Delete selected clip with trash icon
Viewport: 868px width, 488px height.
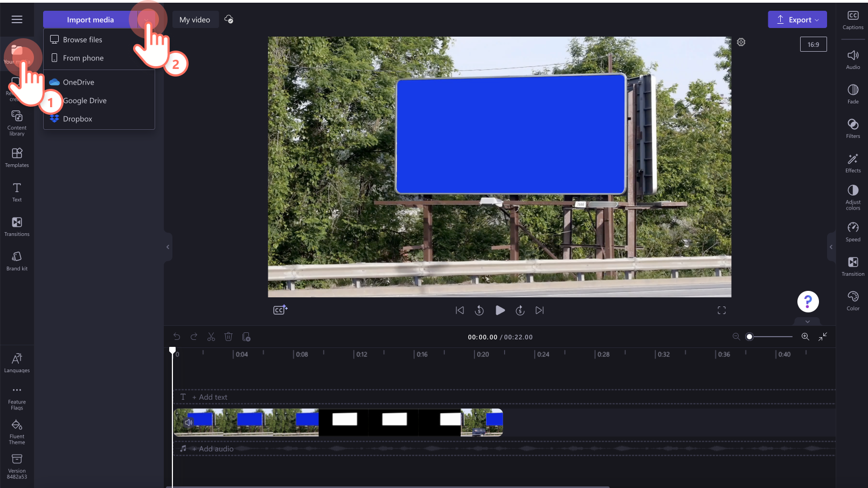tap(228, 337)
